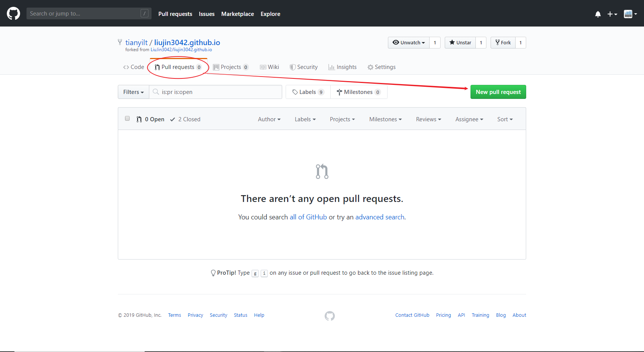Expand the Author filter dropdown
The height and width of the screenshot is (352, 644).
[x=269, y=119]
